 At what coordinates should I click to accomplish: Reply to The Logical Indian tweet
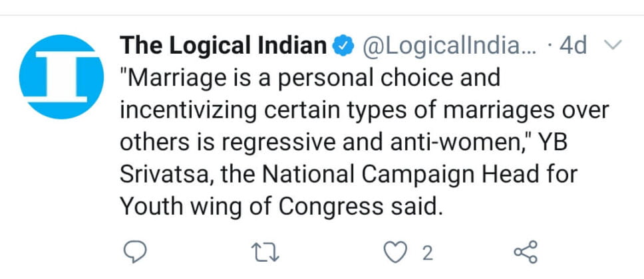coord(135,252)
